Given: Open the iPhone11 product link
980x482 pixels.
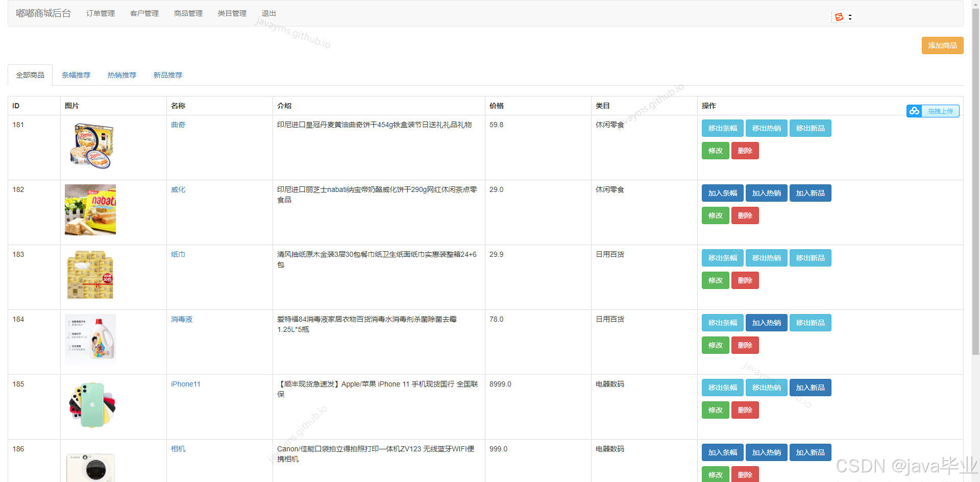Looking at the screenshot, I should 186,384.
